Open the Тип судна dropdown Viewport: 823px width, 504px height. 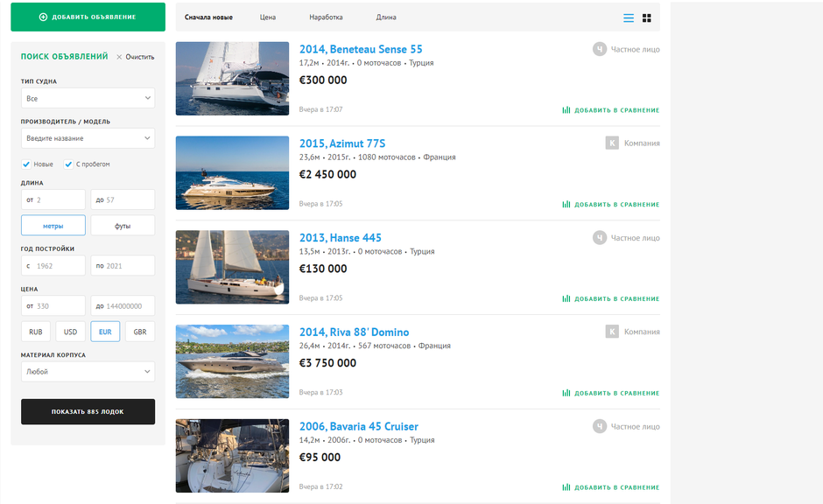coord(88,99)
